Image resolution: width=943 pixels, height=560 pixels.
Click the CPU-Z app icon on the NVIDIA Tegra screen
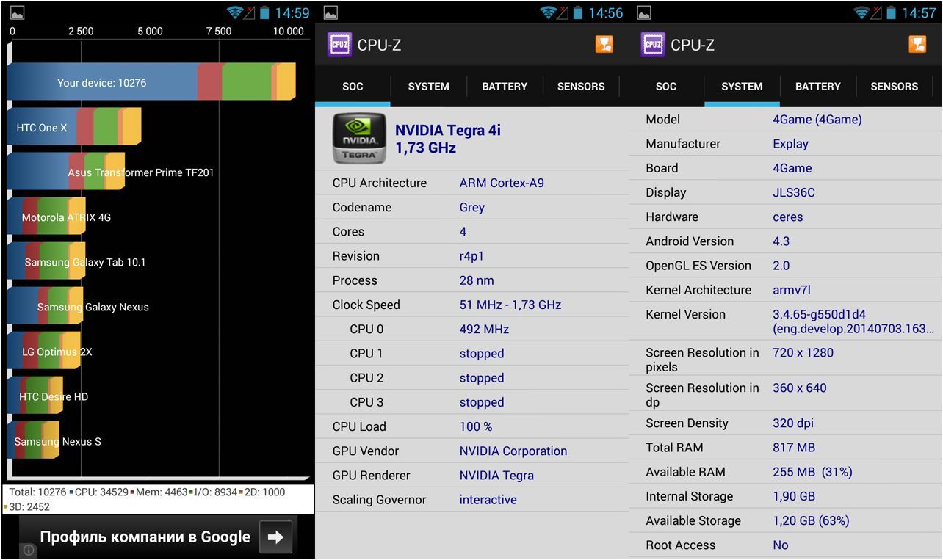[x=339, y=45]
